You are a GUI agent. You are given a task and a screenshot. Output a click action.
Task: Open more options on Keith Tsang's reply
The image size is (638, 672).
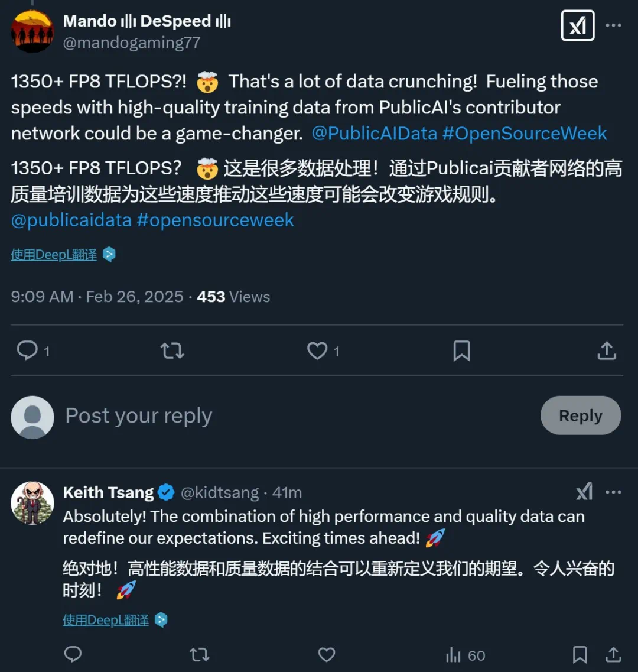click(614, 492)
